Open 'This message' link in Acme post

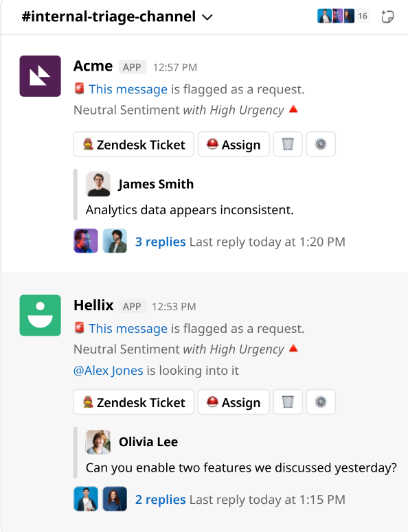(x=128, y=89)
